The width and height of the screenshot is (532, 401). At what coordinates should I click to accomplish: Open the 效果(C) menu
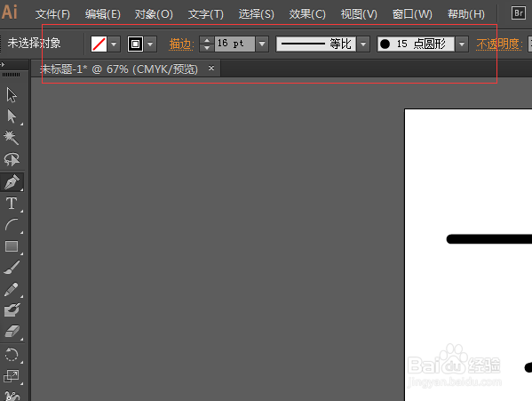307,14
